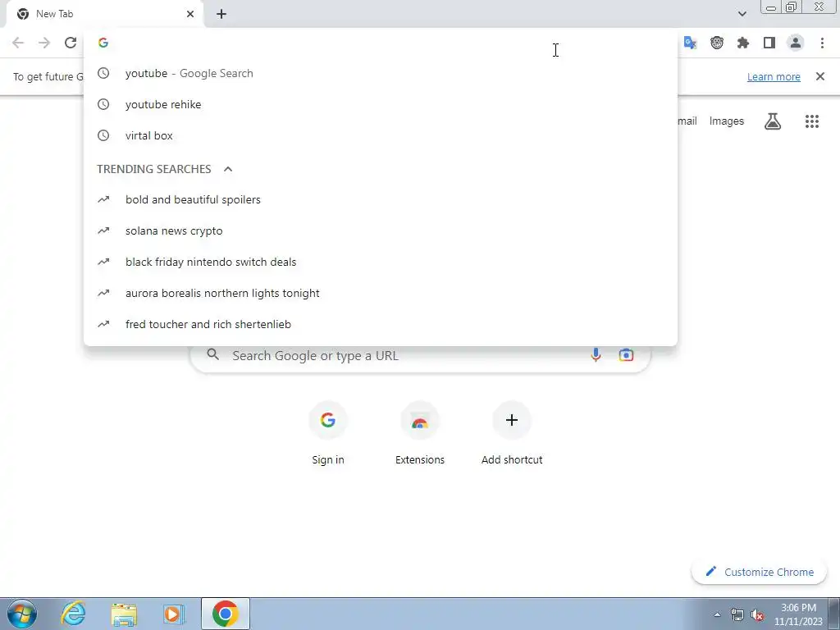Choose "black friday nintendo switch deals" suggestion
Viewport: 840px width, 630px height.
pos(381,262)
